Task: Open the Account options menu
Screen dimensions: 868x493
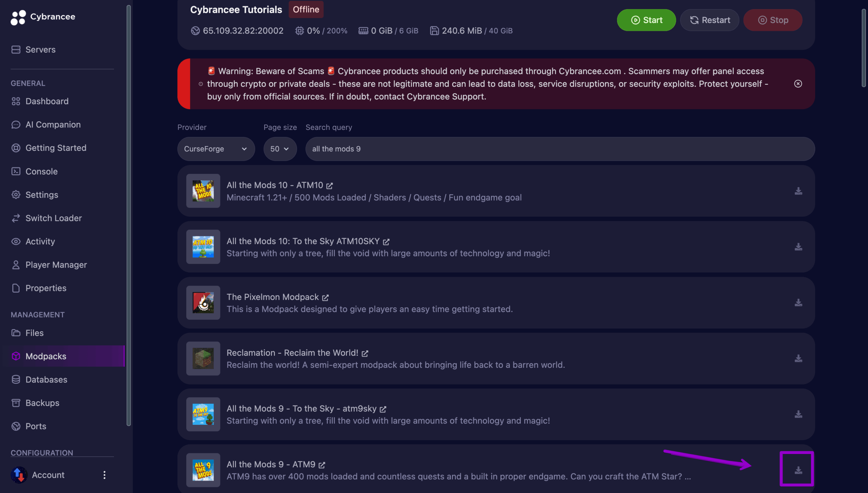Action: click(x=104, y=475)
